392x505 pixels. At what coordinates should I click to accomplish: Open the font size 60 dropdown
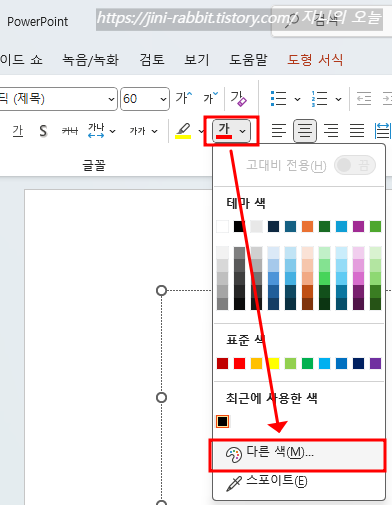[x=163, y=99]
